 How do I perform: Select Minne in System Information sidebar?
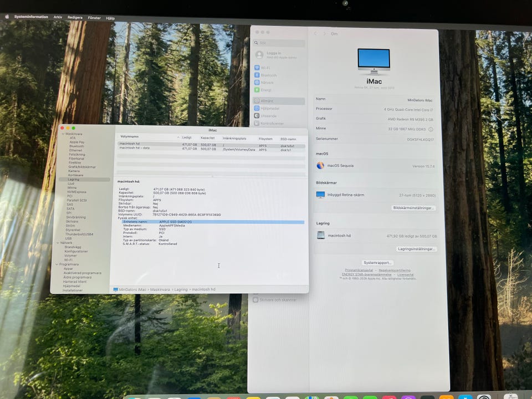pyautogui.click(x=72, y=188)
